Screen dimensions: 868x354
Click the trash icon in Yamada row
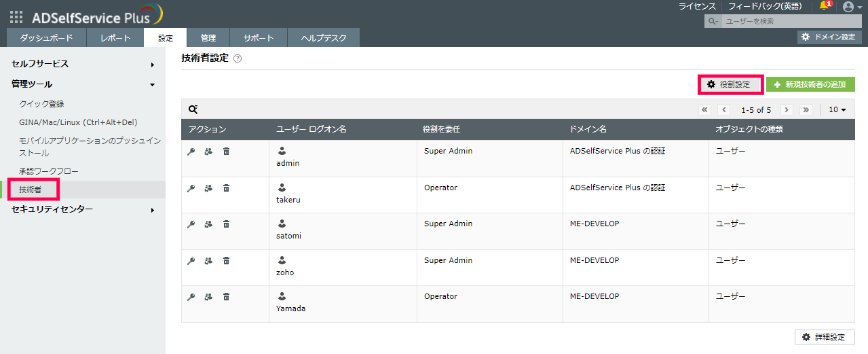[226, 297]
